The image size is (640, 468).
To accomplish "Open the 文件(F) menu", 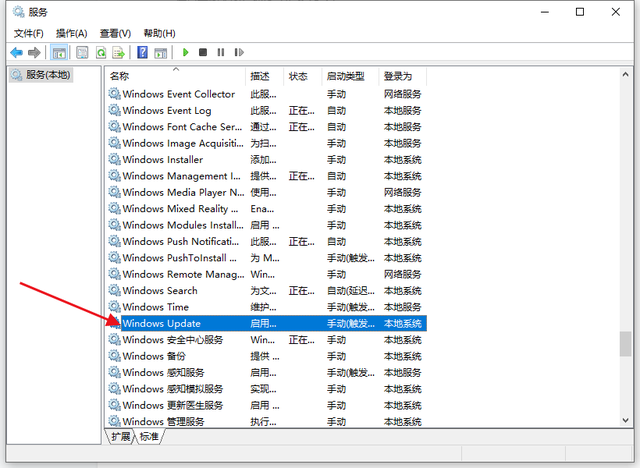I will coord(29,33).
